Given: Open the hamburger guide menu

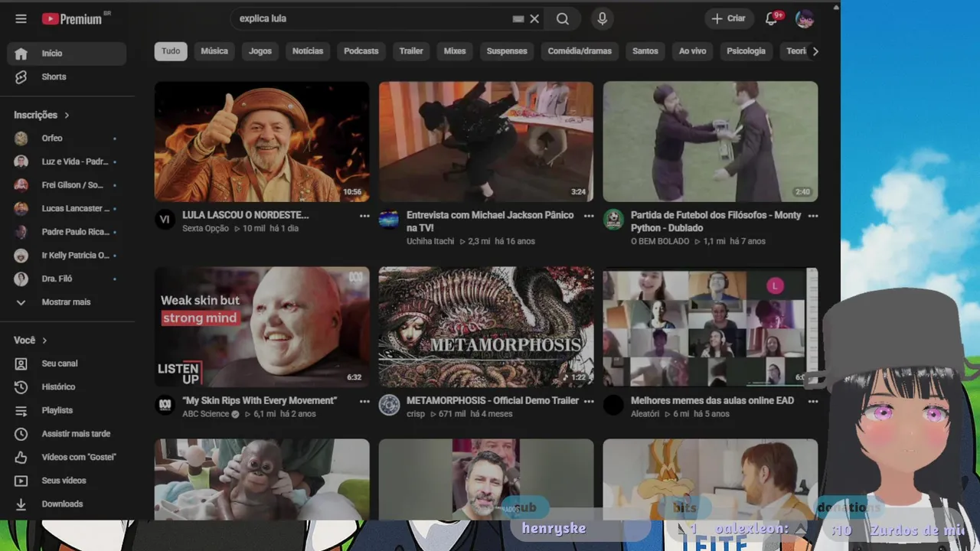Looking at the screenshot, I should point(21,19).
